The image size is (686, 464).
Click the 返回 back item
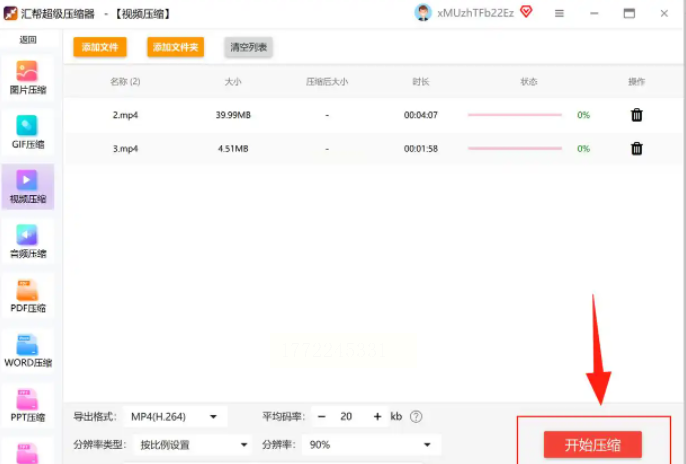click(x=28, y=40)
